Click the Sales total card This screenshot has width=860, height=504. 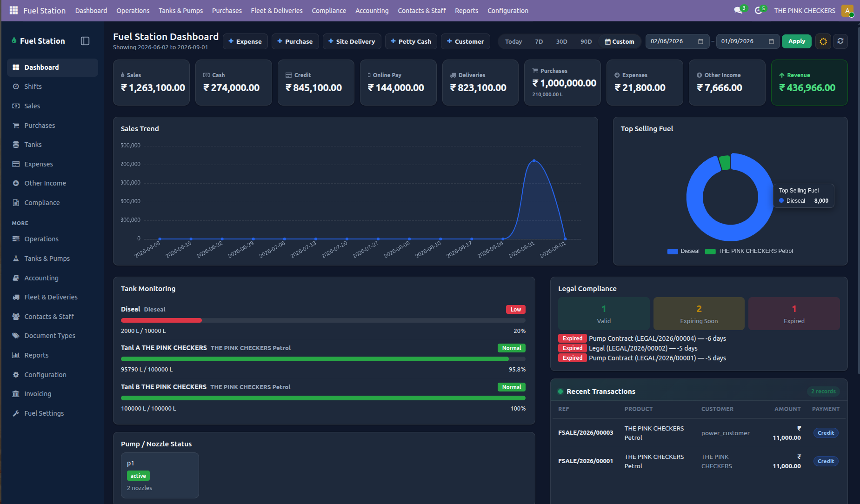[152, 82]
